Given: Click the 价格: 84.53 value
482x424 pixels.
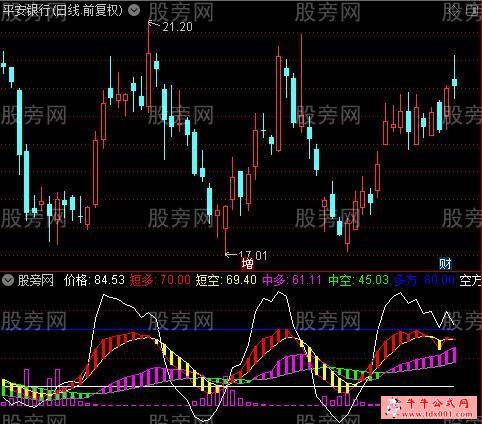Looking at the screenshot, I should pos(94,280).
